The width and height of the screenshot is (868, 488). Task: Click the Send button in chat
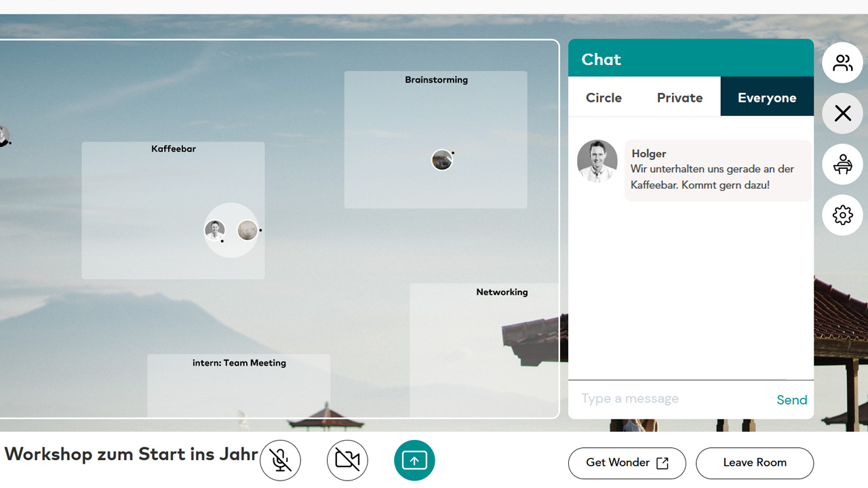coord(791,400)
